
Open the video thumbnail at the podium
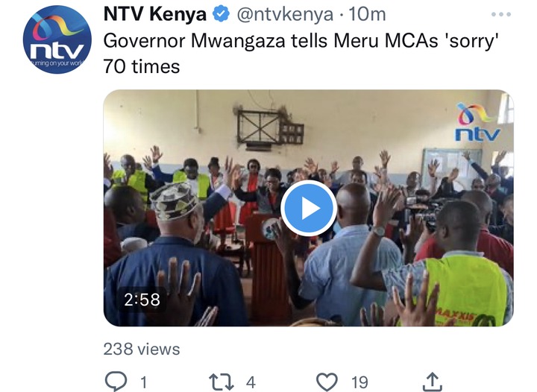point(309,208)
